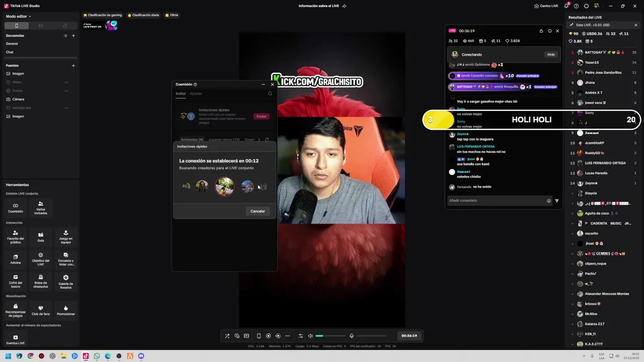The image size is (644, 362).
Task: Open TikTok LIVE Studio settings gear
Action: point(586,6)
